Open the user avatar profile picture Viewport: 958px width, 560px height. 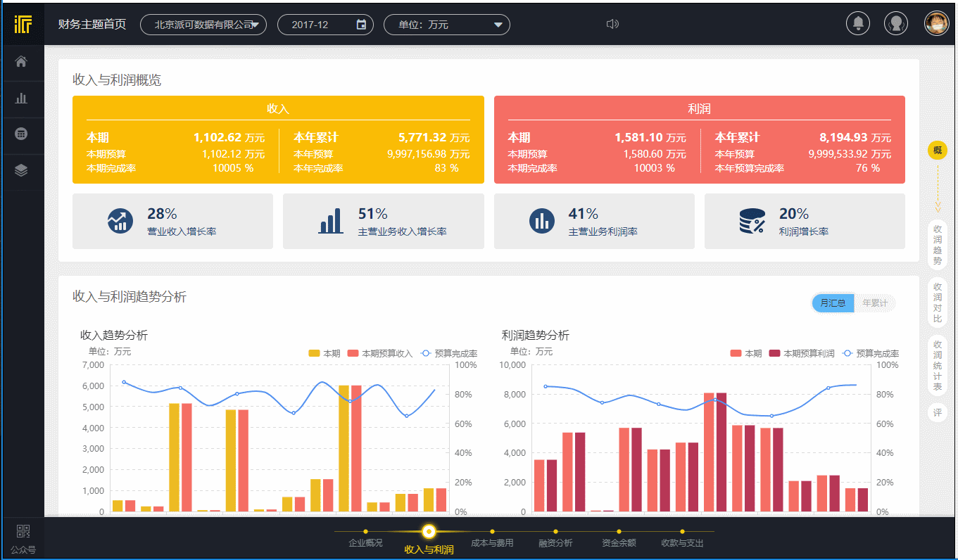click(x=936, y=24)
